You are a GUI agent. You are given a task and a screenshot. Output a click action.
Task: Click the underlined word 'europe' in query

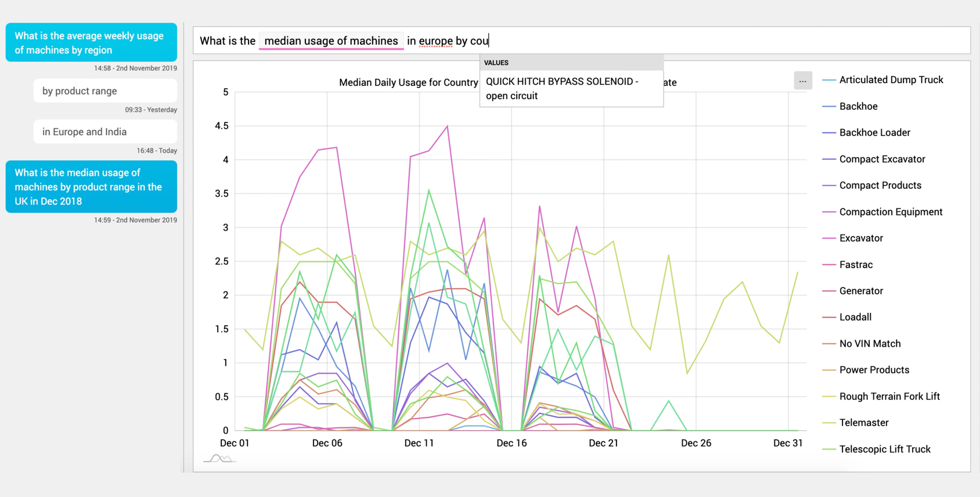(435, 41)
